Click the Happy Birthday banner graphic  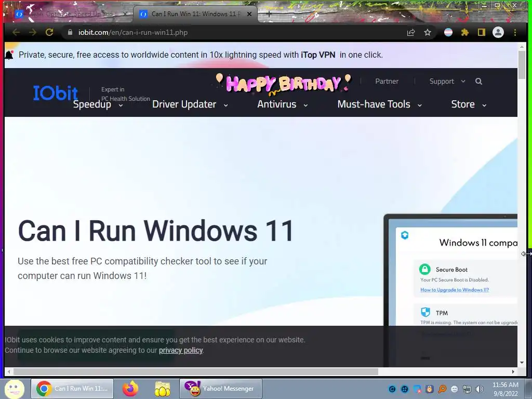284,84
